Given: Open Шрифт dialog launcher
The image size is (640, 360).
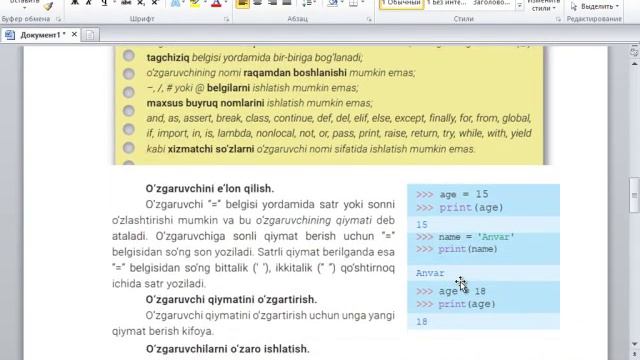Looking at the screenshot, I should (227, 19).
